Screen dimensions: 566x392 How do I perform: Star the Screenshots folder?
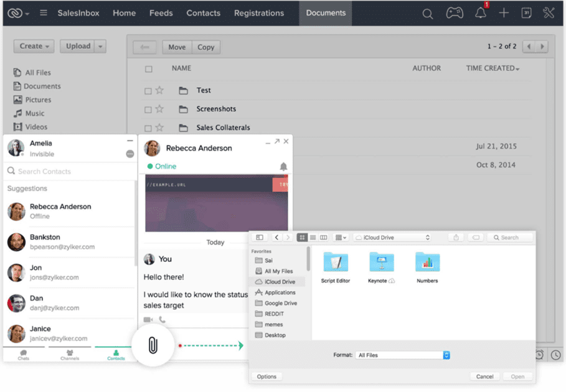(159, 109)
